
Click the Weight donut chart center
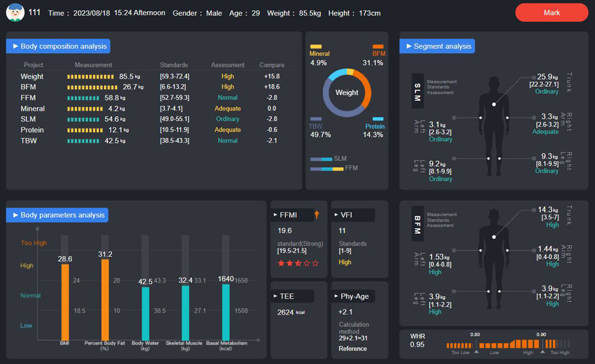coord(347,93)
